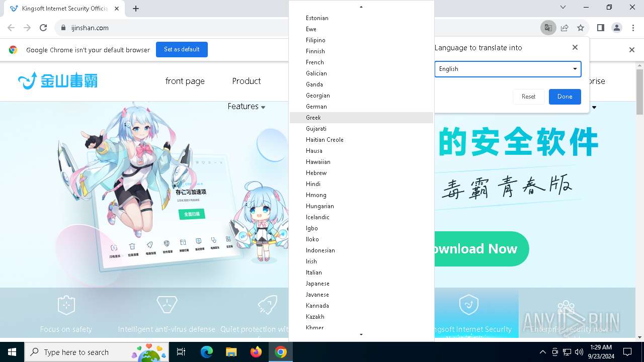Click the volume tray icon
This screenshot has height=362, width=644.
click(579, 352)
